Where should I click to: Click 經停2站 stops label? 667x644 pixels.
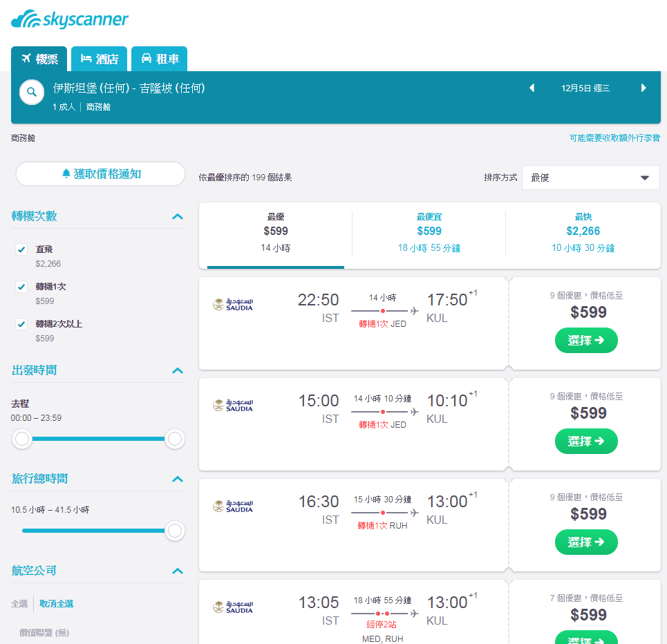click(382, 625)
